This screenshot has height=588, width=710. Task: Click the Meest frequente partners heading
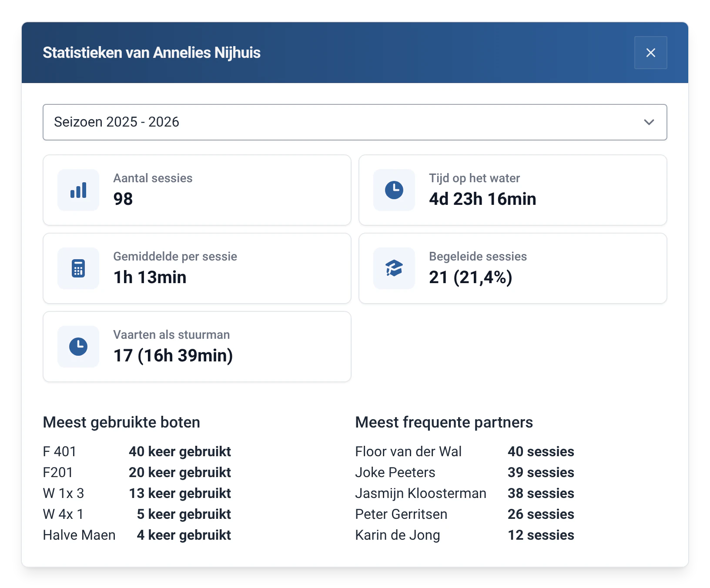[x=444, y=422]
